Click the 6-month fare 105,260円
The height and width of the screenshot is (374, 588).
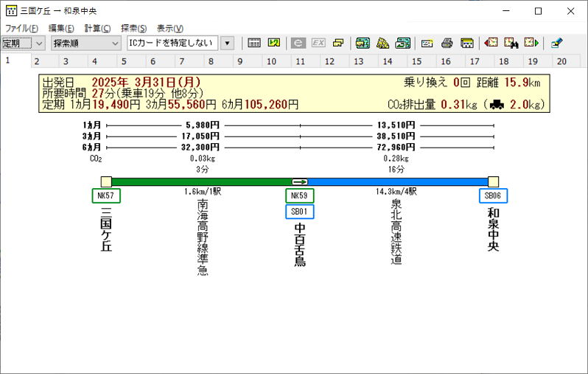tap(271, 105)
